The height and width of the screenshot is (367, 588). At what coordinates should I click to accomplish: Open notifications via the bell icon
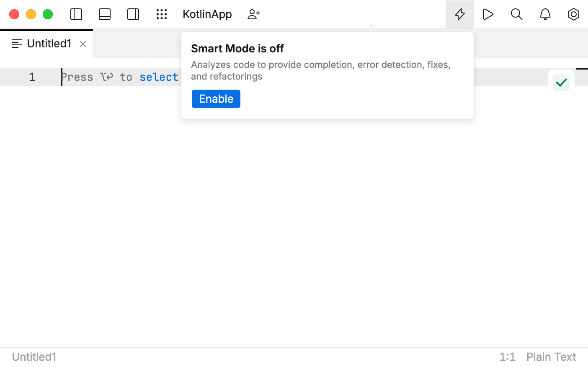545,14
